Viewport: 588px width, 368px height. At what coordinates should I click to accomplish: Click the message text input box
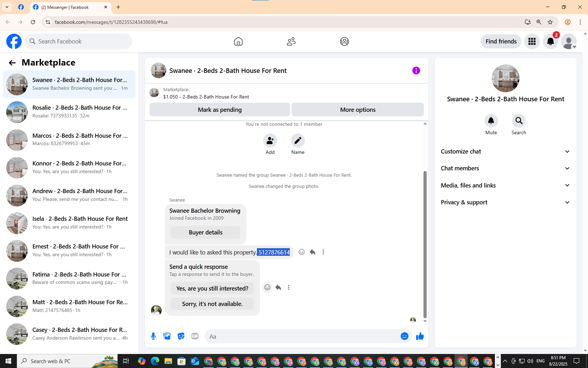click(x=303, y=336)
